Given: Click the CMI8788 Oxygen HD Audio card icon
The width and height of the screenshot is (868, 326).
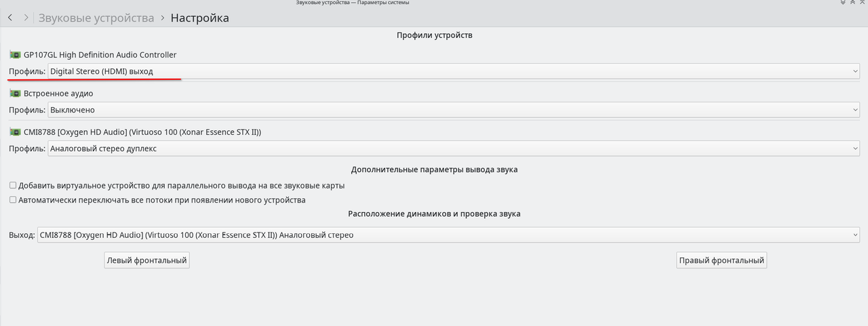Looking at the screenshot, I should [15, 132].
